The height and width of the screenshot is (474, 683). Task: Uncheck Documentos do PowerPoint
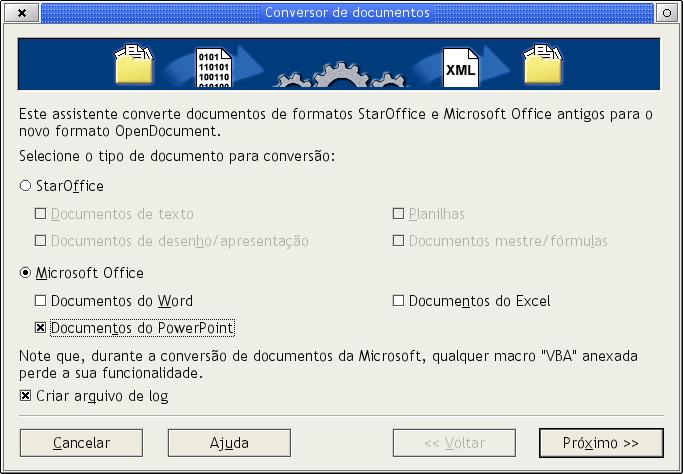pyautogui.click(x=41, y=328)
